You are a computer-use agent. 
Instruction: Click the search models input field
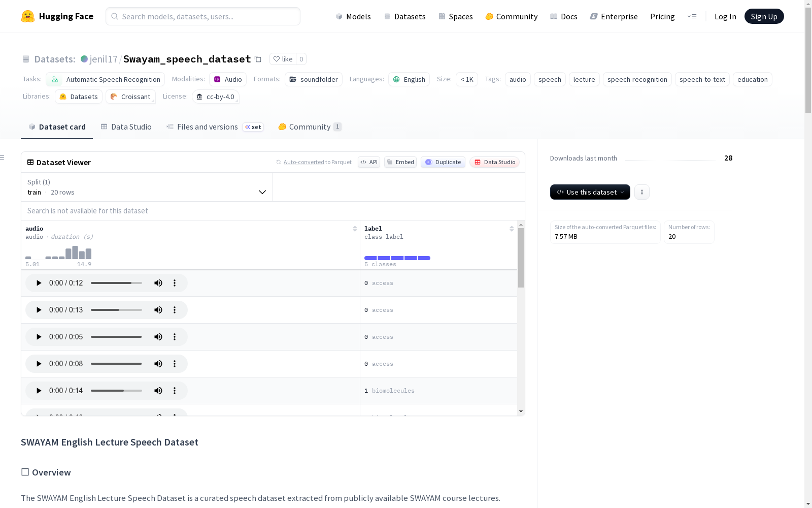203,16
